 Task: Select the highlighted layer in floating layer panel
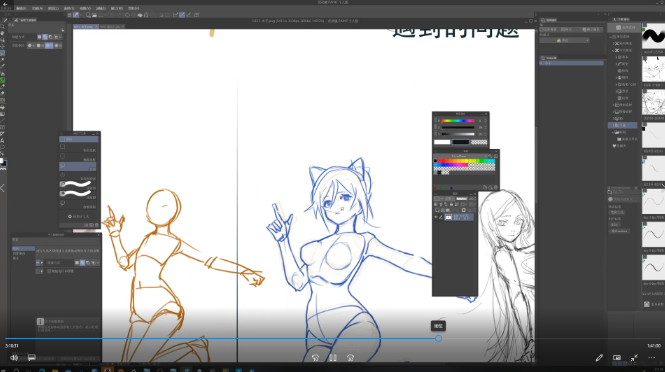[x=458, y=217]
